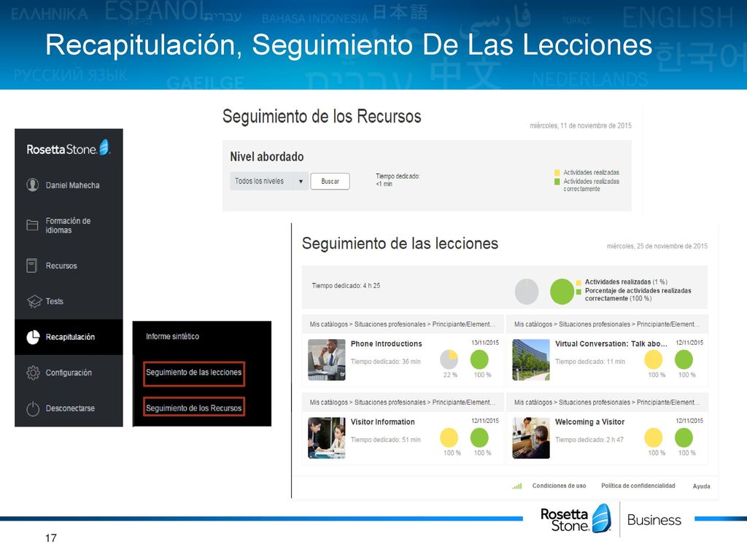Open Política de confidencialidad link
747x560 pixels.
click(638, 486)
